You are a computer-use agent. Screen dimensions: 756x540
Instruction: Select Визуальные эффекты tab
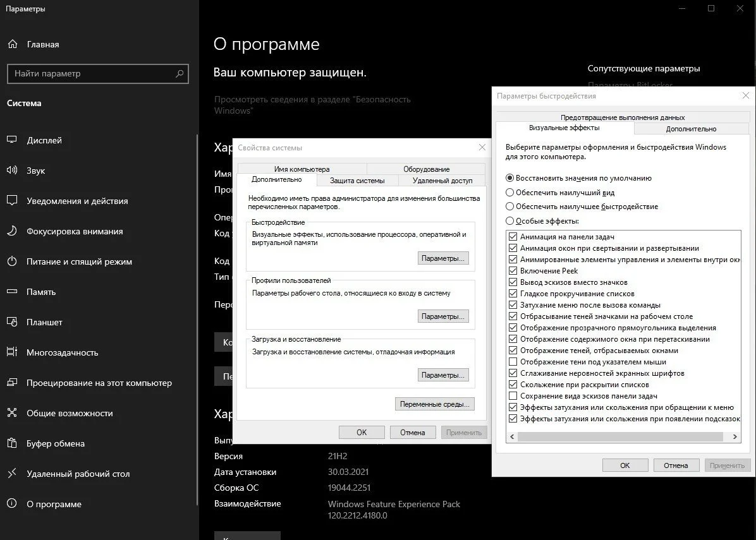click(564, 128)
